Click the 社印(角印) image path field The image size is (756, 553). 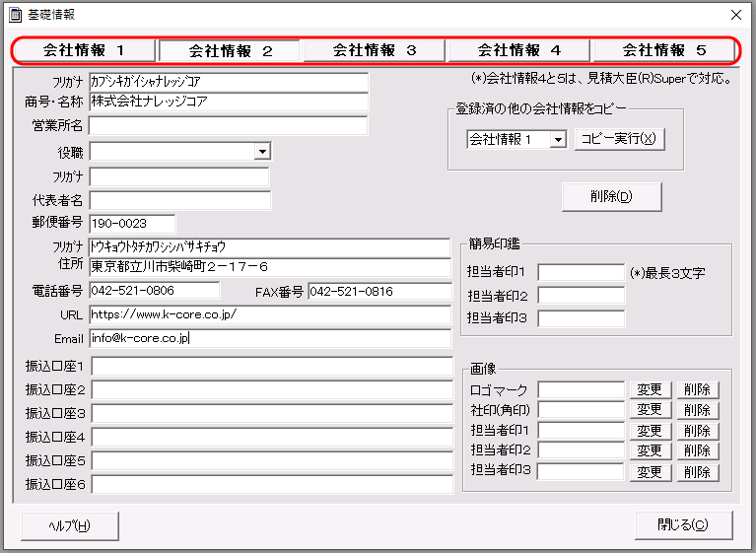click(581, 410)
